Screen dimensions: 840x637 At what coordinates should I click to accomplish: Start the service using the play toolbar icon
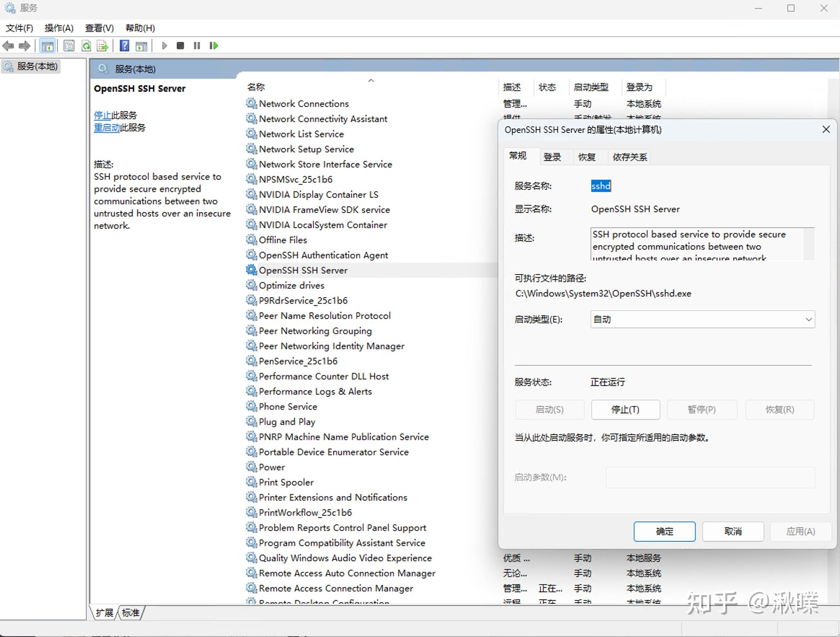164,45
